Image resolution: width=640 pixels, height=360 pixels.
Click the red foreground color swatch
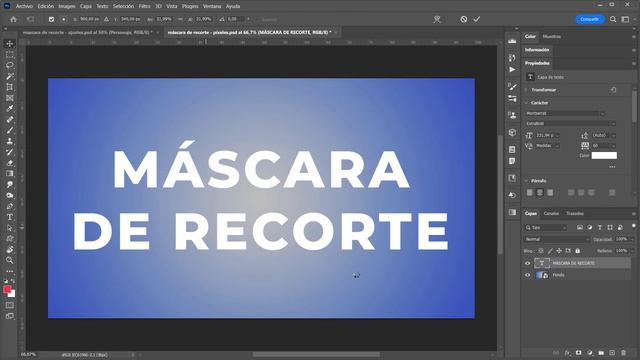[x=7, y=289]
